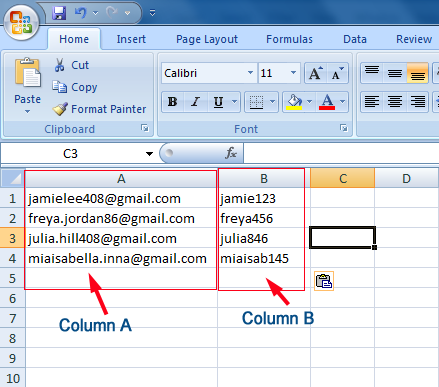Expand the Name Box dropdown arrow
This screenshot has height=387, width=439.
point(149,154)
